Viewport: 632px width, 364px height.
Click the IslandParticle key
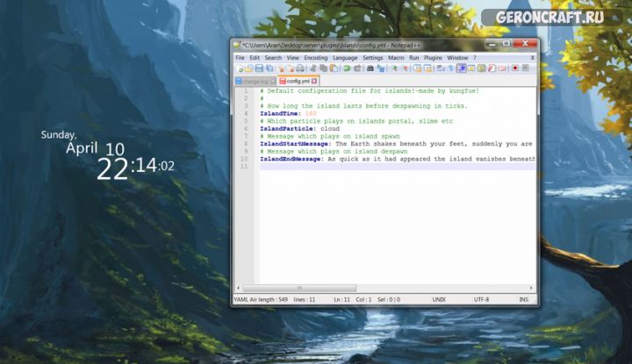(286, 129)
